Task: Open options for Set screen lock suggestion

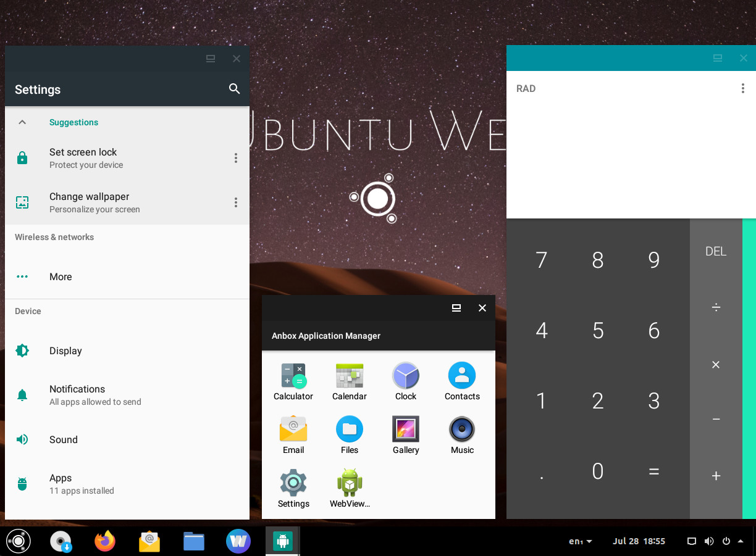Action: pos(236,158)
